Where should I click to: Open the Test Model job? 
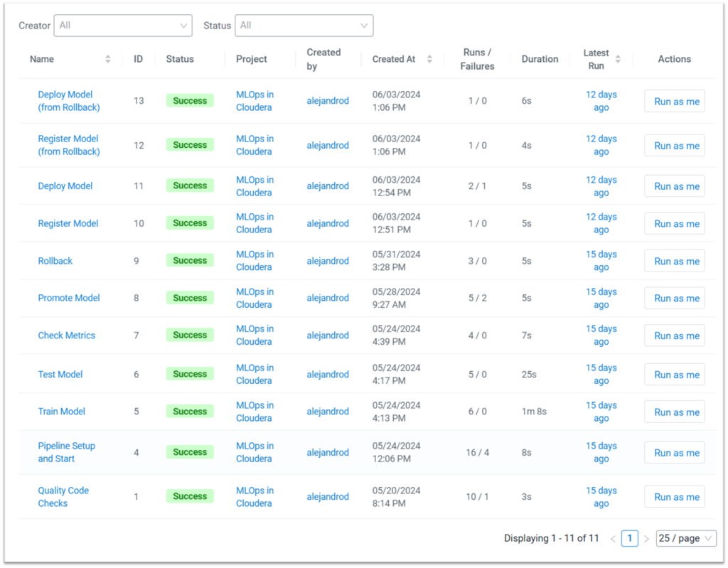click(x=60, y=375)
